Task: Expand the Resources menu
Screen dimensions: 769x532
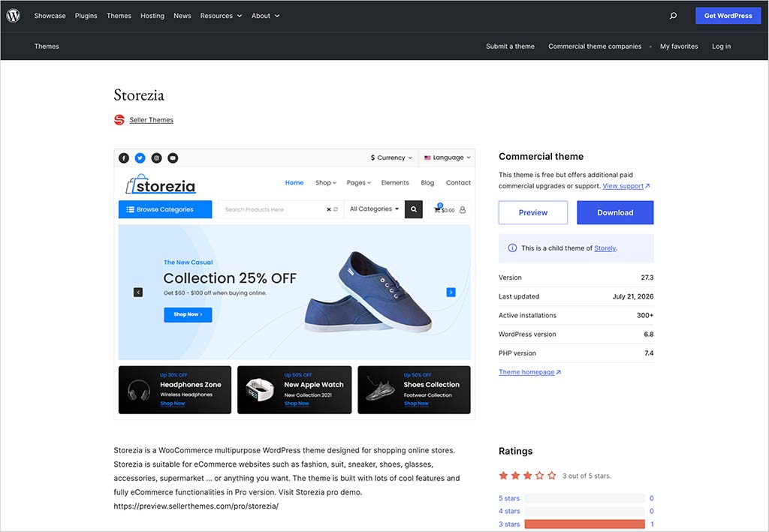Action: pos(221,16)
